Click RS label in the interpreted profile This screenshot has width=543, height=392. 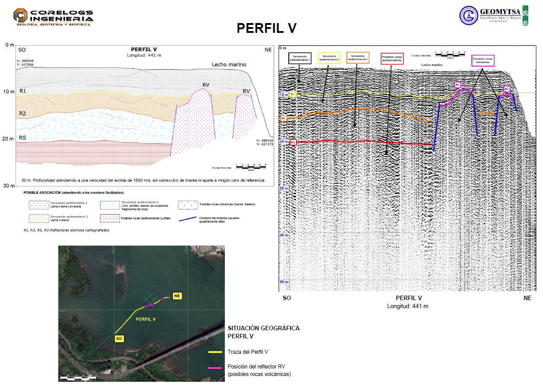pos(22,138)
